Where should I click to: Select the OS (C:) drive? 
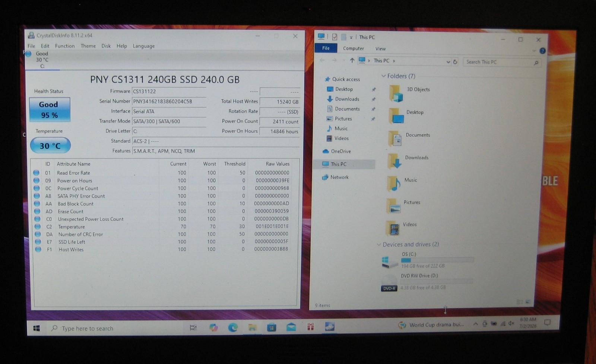pos(428,260)
